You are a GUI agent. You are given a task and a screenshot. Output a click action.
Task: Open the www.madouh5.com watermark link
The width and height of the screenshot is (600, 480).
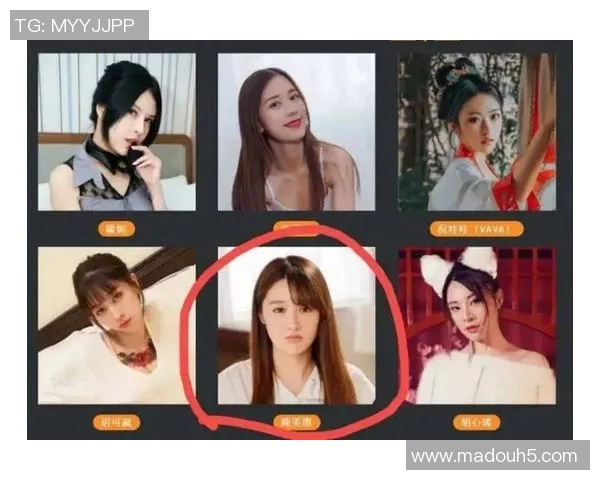point(497,456)
